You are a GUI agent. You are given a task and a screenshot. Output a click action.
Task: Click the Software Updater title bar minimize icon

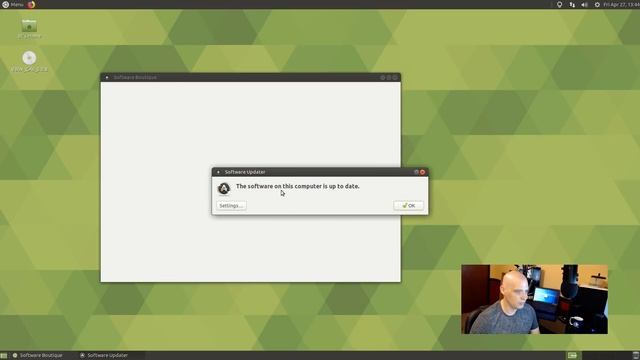(x=416, y=172)
